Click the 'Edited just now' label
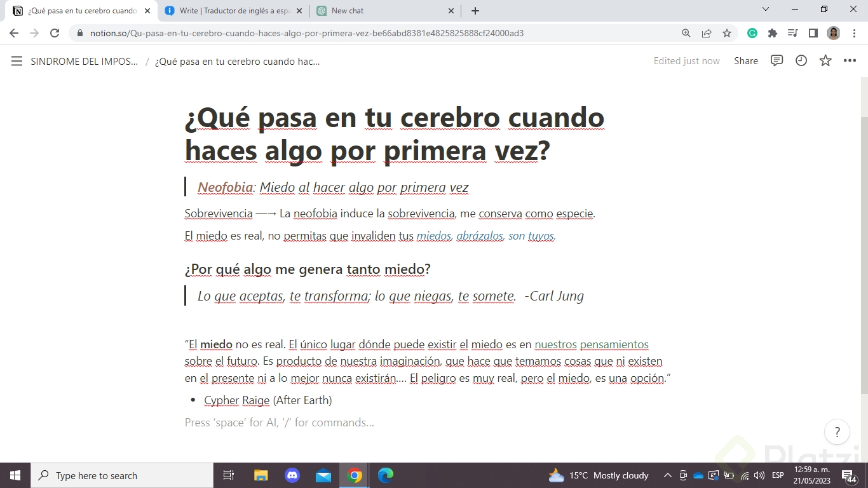 coord(686,61)
